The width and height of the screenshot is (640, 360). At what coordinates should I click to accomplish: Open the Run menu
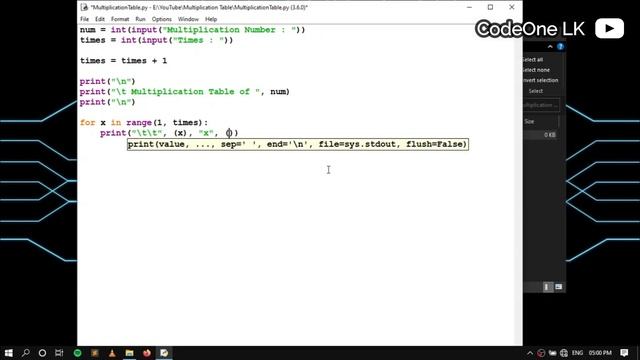click(x=140, y=19)
